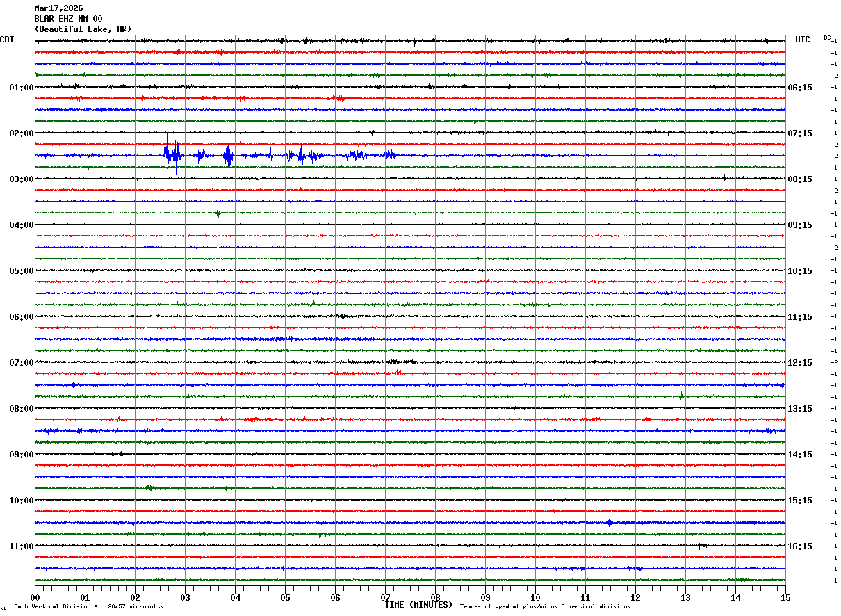Click the 05 minute tick on bottom axis
The width and height of the screenshot is (841, 616).
click(285, 597)
